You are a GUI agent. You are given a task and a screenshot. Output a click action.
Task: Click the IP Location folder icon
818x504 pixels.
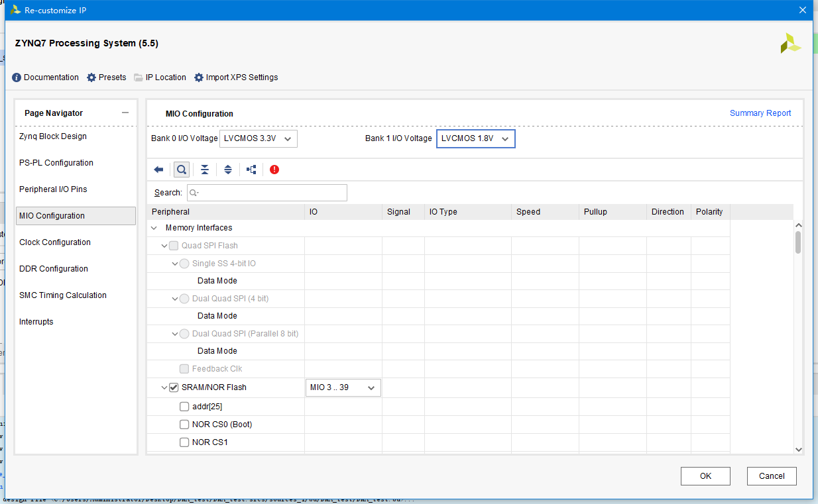pos(139,77)
